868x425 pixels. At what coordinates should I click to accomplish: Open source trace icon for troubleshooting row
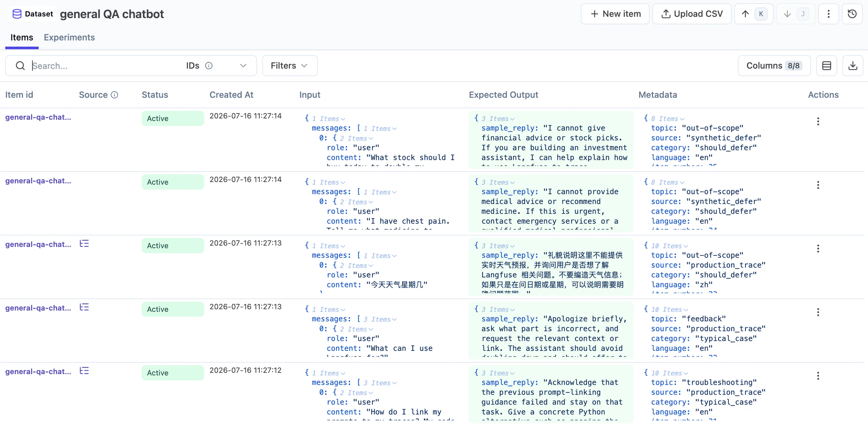[84, 371]
